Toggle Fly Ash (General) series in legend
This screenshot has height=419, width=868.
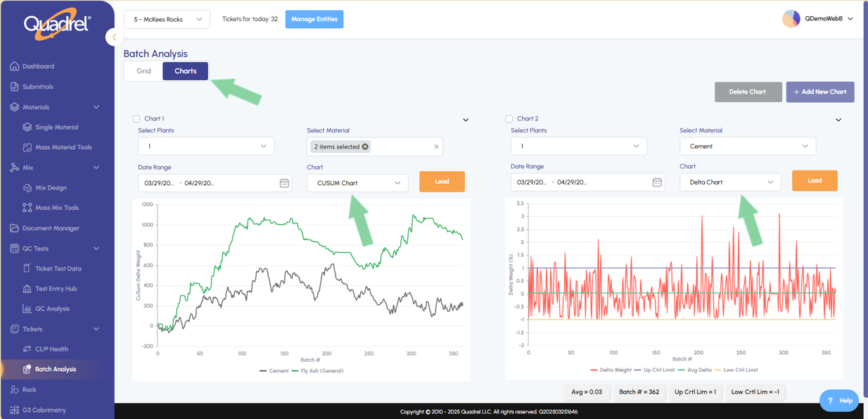click(321, 370)
